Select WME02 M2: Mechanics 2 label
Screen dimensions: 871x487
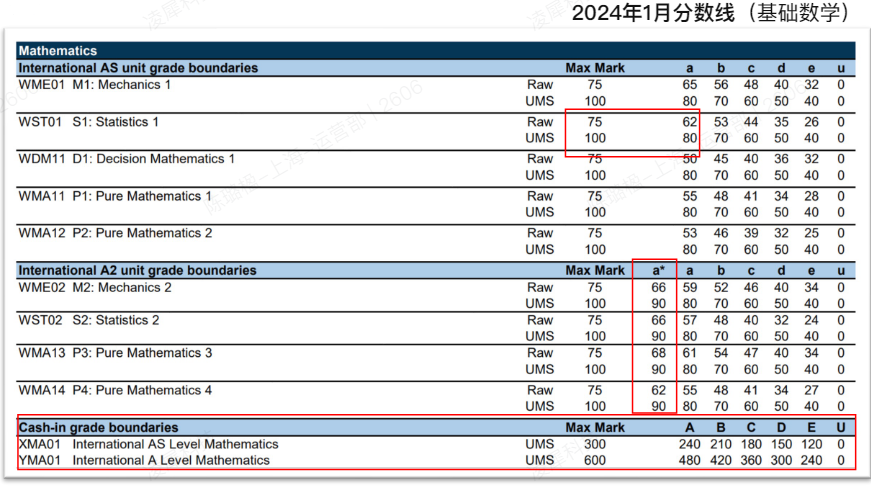(x=95, y=287)
